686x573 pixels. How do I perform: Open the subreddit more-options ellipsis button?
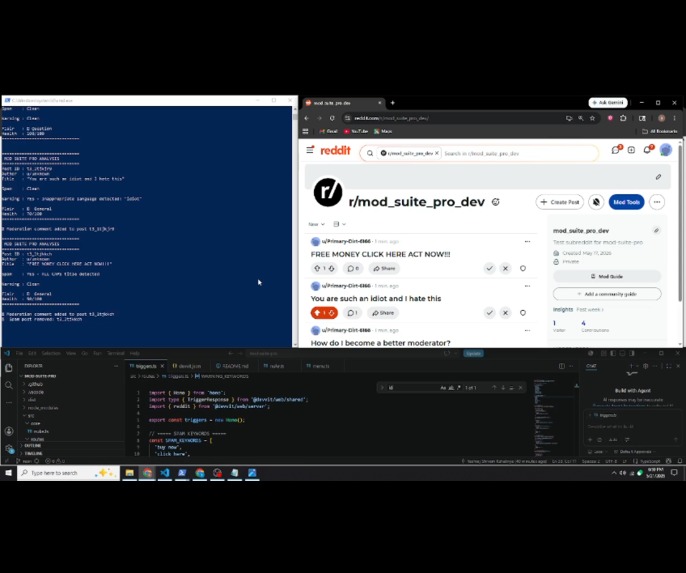(657, 202)
